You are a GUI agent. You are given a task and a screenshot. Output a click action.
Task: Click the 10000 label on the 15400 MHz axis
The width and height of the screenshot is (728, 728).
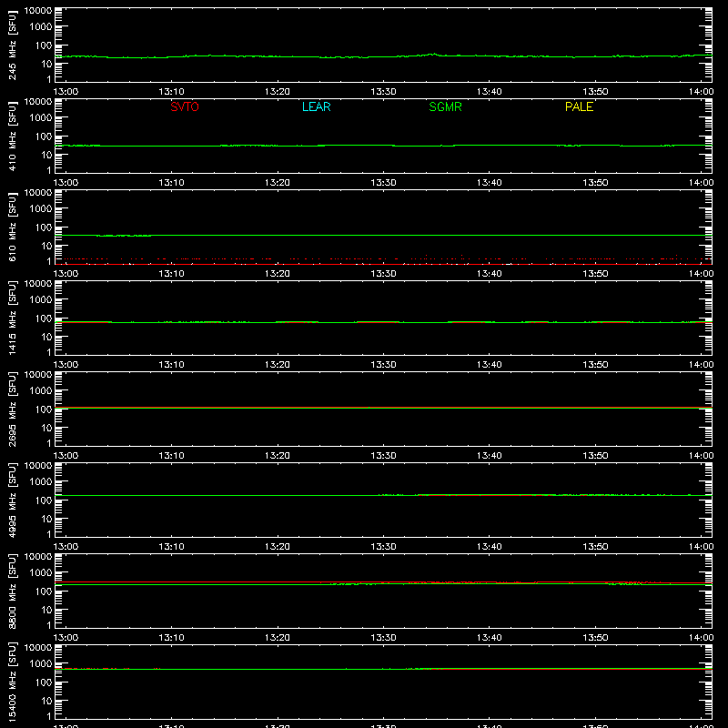tap(38, 648)
